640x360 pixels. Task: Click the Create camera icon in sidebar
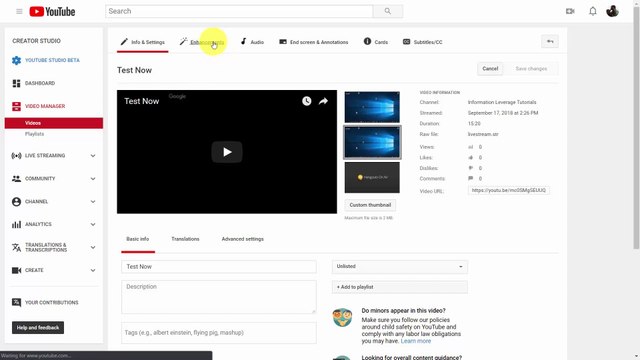16,270
